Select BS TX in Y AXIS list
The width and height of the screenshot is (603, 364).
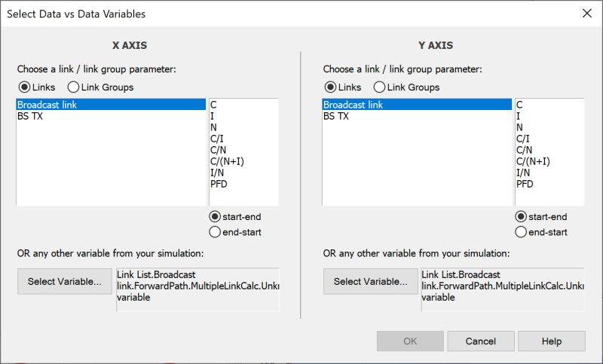pos(336,116)
